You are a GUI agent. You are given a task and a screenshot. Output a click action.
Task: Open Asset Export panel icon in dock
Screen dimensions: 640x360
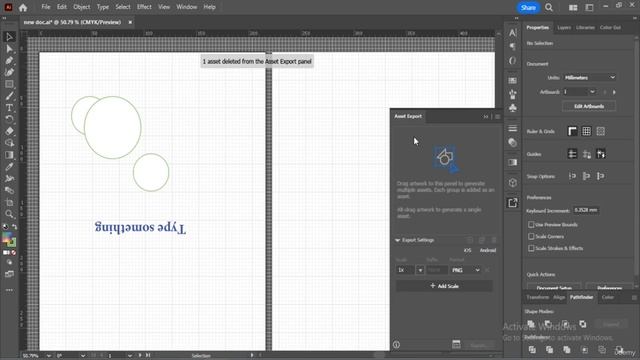pyautogui.click(x=513, y=202)
